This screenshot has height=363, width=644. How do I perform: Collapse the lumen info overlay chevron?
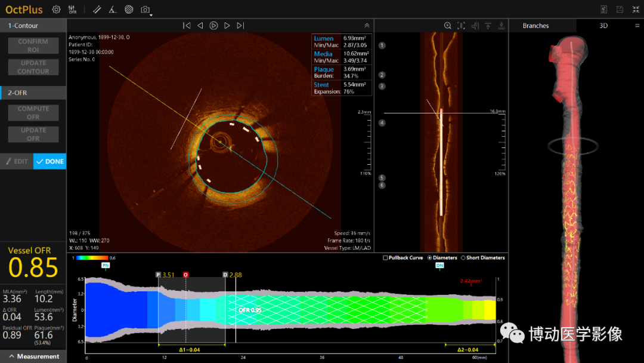tap(367, 26)
